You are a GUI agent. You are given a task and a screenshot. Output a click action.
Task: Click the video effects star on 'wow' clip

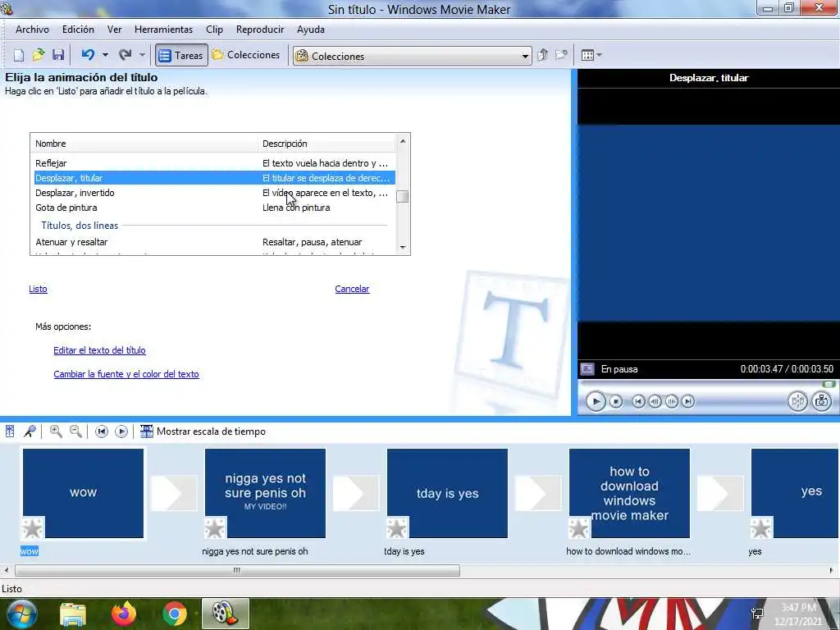click(32, 528)
